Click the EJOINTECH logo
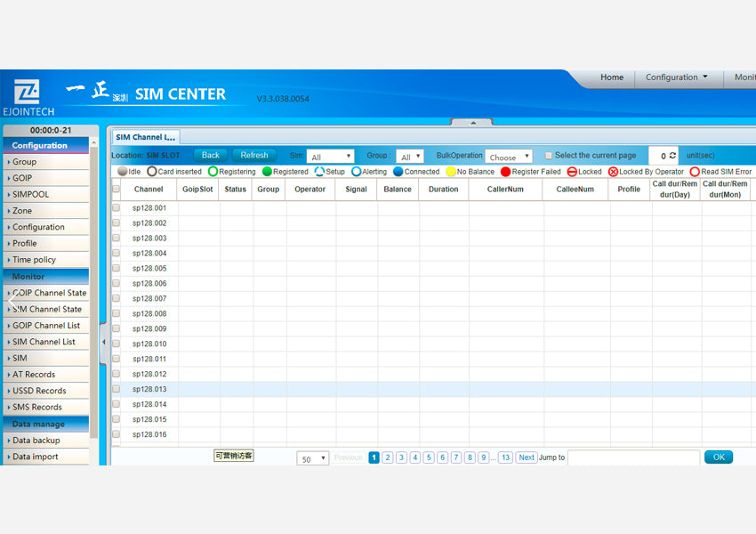 pyautogui.click(x=28, y=98)
